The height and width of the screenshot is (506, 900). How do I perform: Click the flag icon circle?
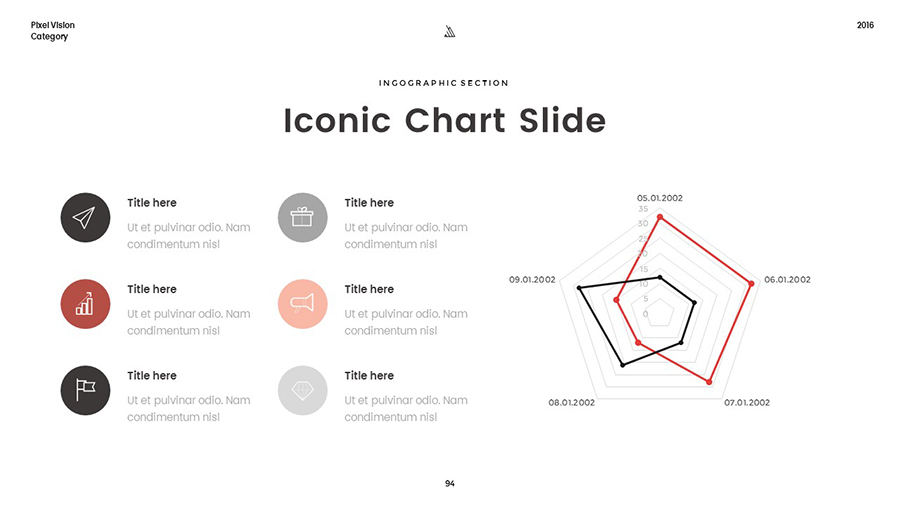pyautogui.click(x=86, y=390)
